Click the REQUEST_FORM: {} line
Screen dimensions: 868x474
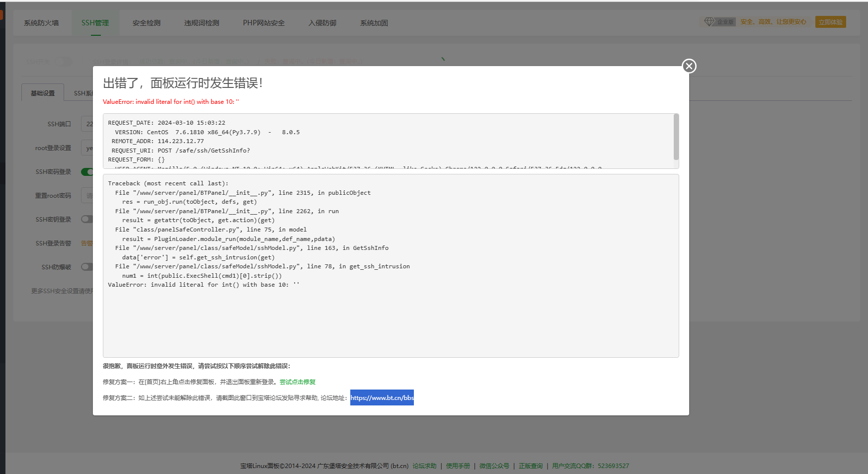tap(136, 159)
